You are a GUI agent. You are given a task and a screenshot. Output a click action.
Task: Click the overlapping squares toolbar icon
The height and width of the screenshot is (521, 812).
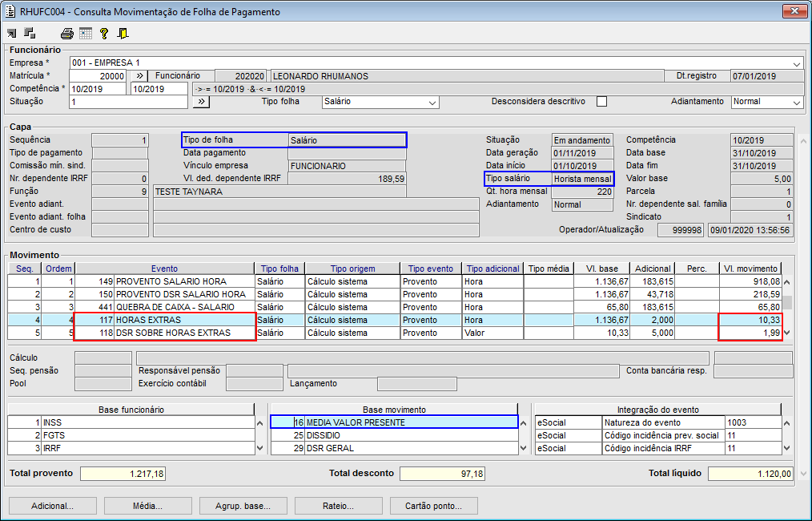click(x=30, y=33)
